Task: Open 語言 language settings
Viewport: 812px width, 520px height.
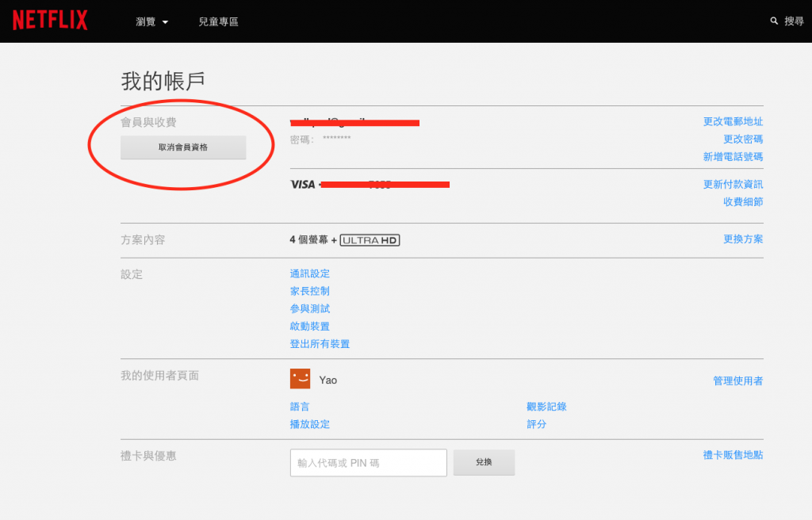Action: 300,407
